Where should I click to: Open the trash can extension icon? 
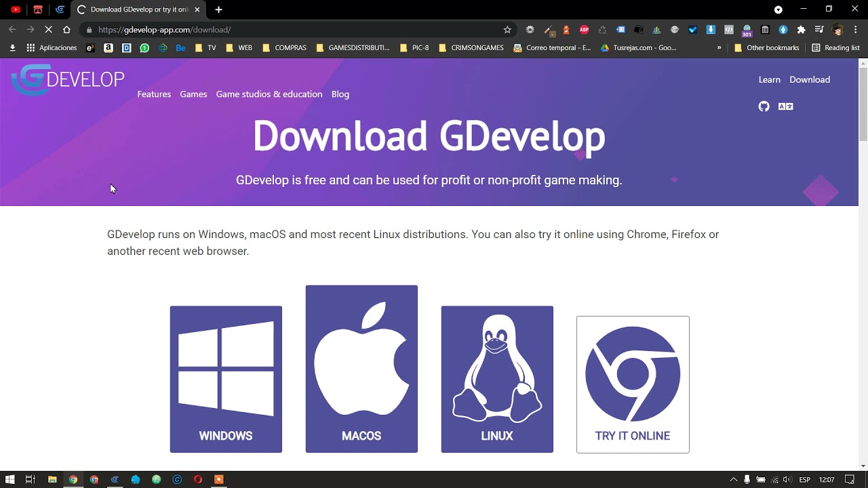point(765,30)
